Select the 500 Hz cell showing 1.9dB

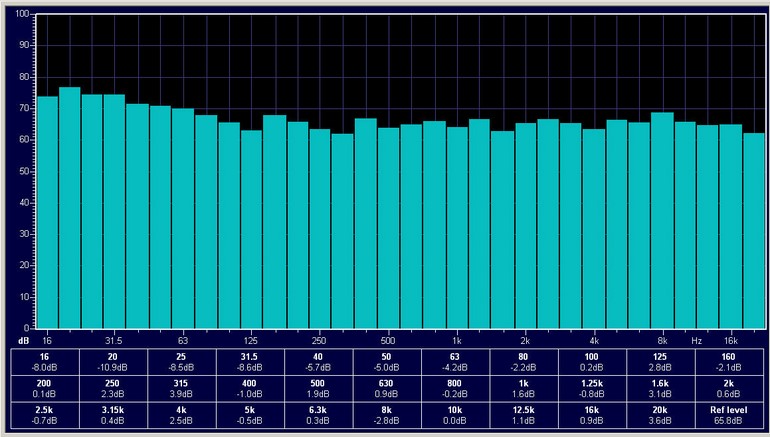[318, 388]
